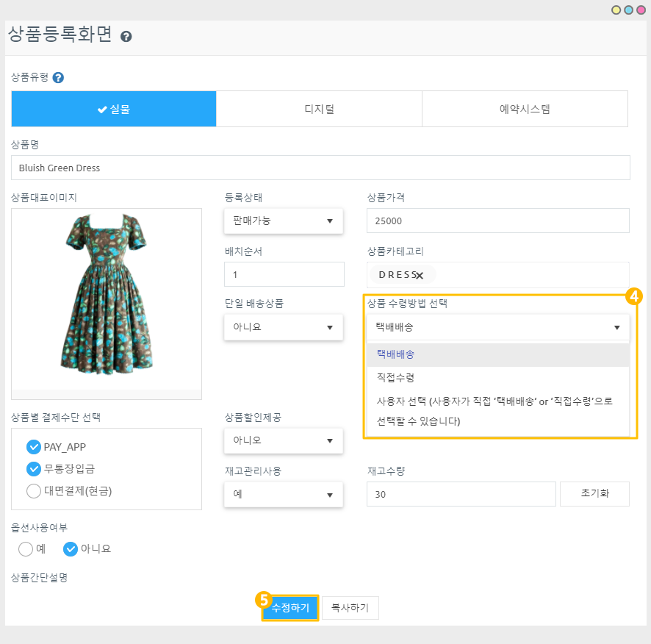651x644 pixels.
Task: Open the 단일 배송상품 dropdown
Action: coord(283,327)
